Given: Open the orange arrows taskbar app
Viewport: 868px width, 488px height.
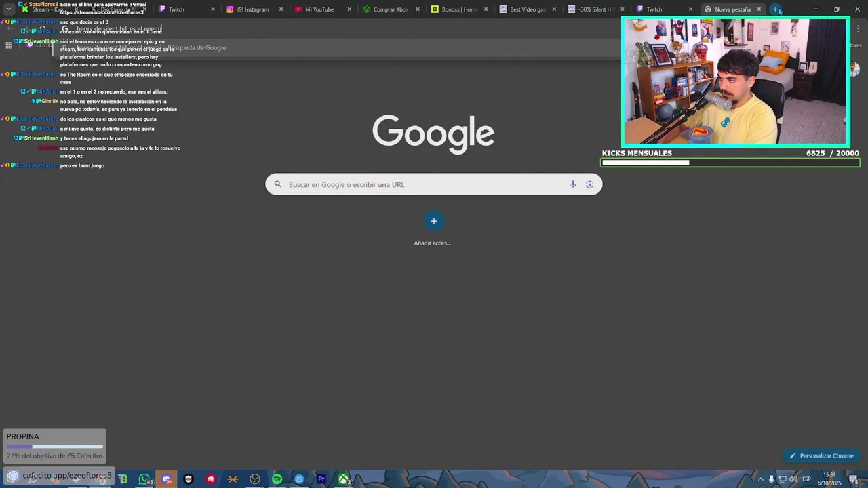Looking at the screenshot, I should (x=233, y=479).
